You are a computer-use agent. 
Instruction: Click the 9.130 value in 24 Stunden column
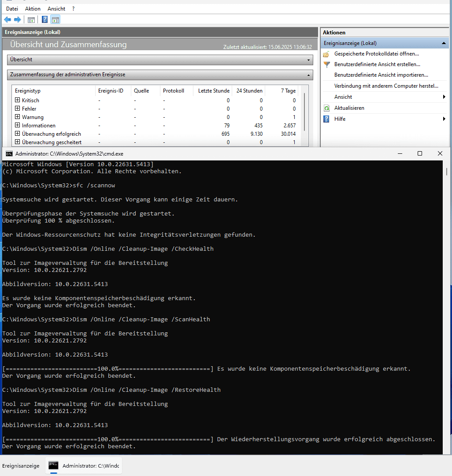tap(256, 134)
